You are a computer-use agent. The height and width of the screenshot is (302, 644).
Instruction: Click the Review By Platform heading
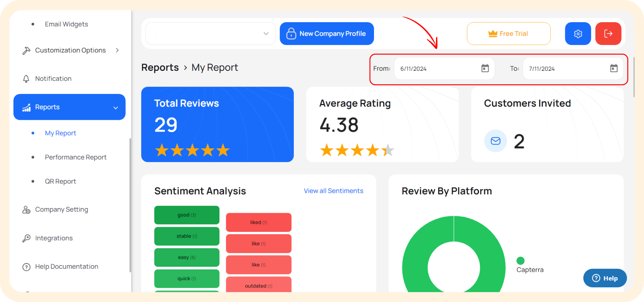447,191
